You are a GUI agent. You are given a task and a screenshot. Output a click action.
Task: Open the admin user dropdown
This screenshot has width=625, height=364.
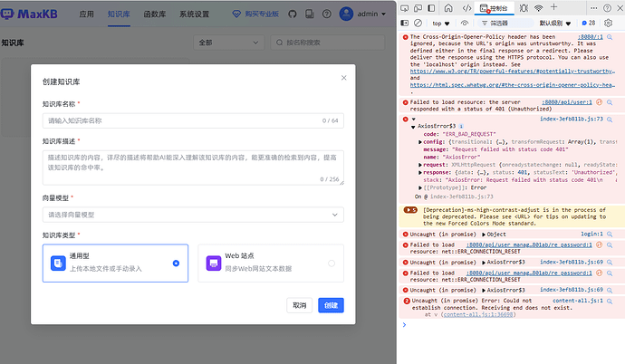tap(362, 14)
